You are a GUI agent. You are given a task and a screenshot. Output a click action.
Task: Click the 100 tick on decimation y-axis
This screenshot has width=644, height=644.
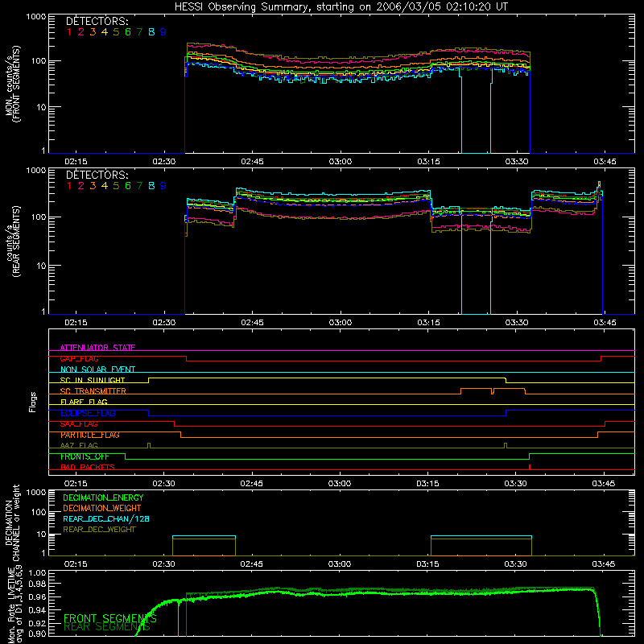click(39, 512)
